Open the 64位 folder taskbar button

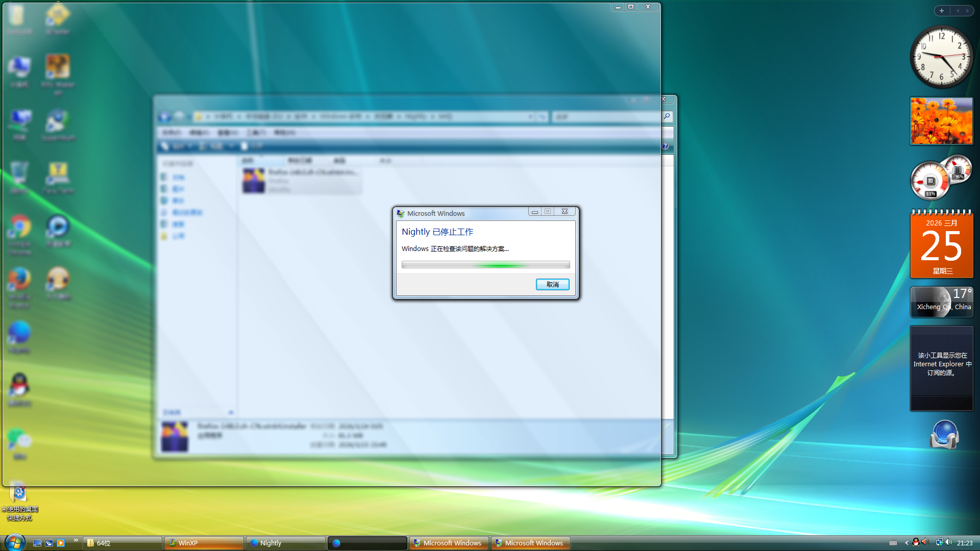(122, 543)
